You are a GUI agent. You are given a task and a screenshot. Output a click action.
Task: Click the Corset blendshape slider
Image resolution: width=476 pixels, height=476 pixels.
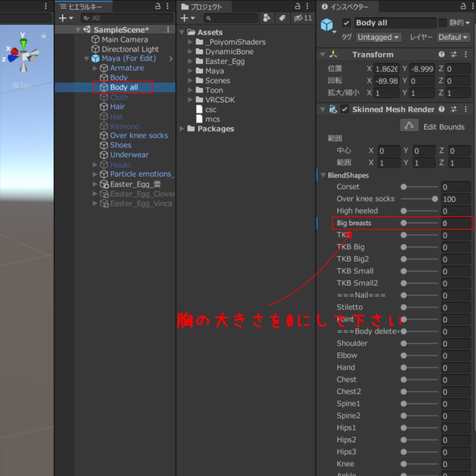(x=419, y=187)
